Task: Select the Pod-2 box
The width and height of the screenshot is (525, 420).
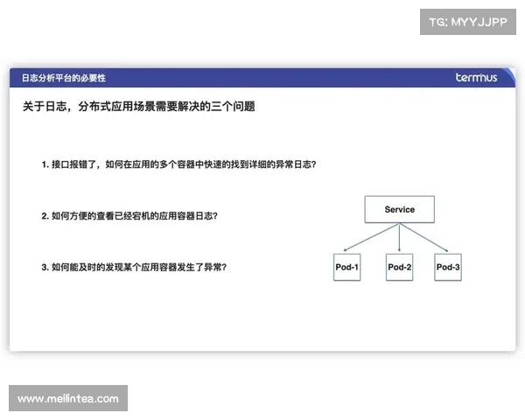Action: pos(400,267)
